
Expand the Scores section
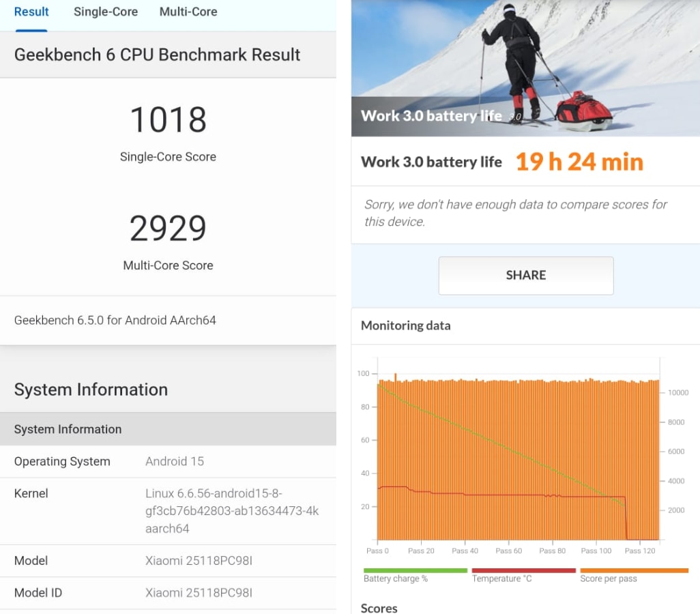click(x=379, y=608)
